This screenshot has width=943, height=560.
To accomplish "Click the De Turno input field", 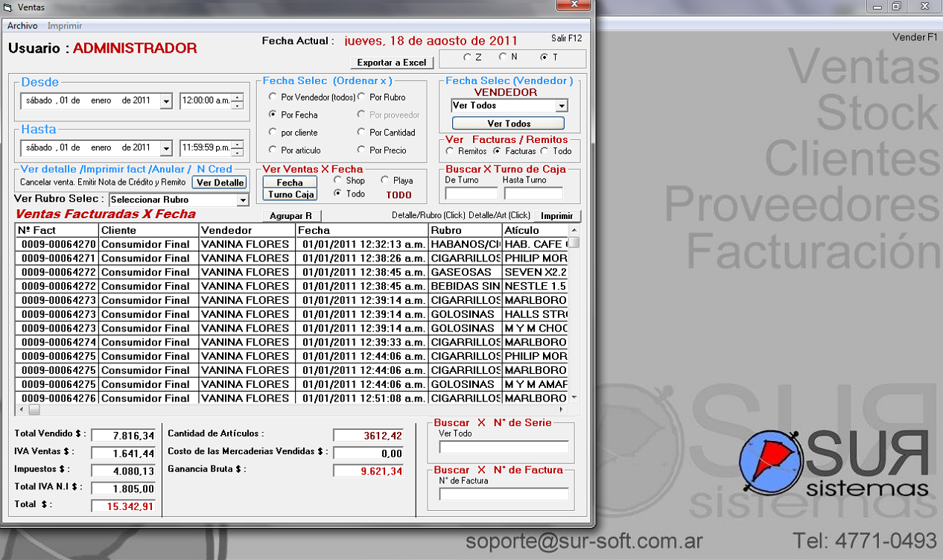I will click(x=471, y=194).
